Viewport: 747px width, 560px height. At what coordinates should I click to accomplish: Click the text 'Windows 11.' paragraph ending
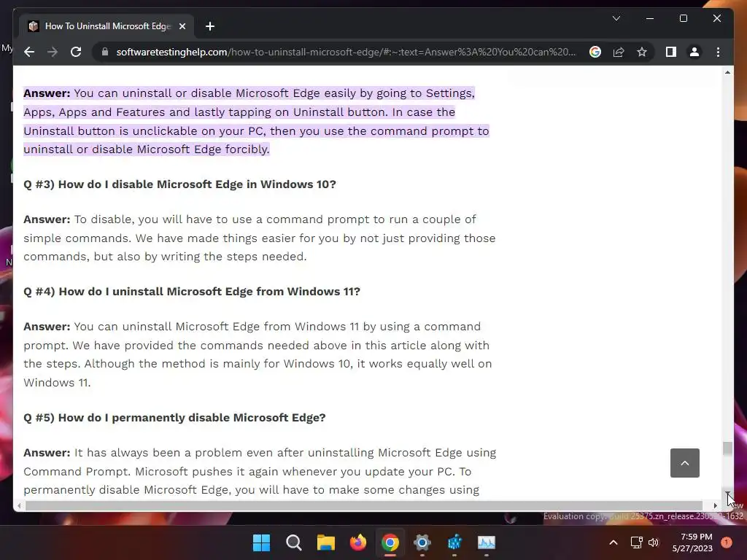[x=57, y=383]
